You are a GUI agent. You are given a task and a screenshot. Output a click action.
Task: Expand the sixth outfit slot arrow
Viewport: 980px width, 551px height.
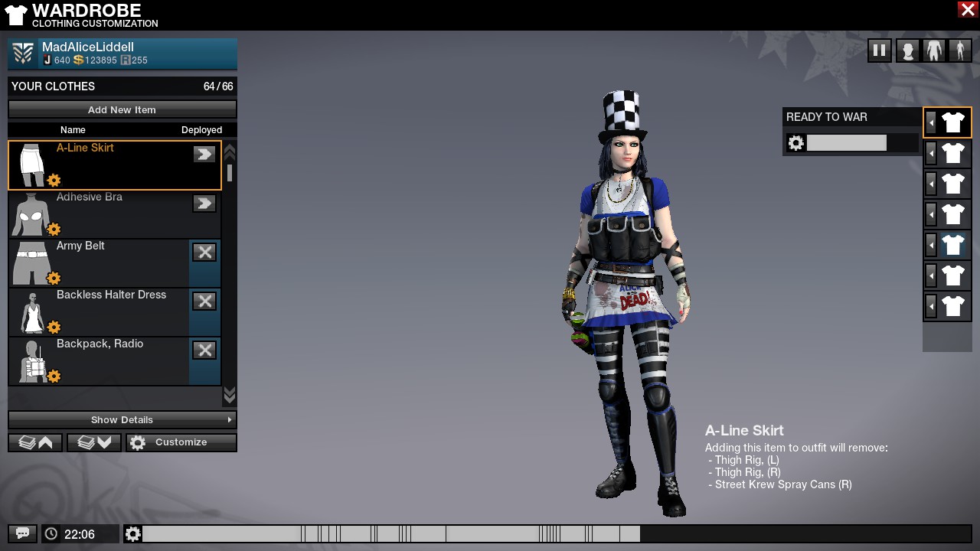[x=931, y=275]
